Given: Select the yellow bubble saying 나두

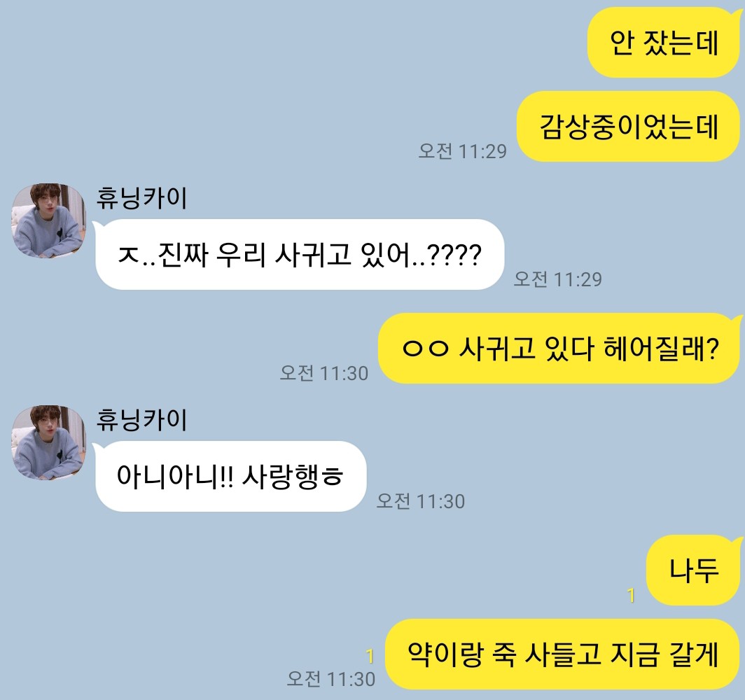Looking at the screenshot, I should (694, 570).
